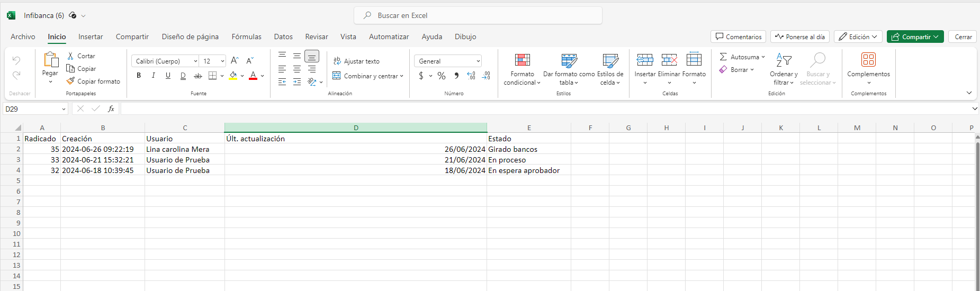Click the Redo arrow icon
The image size is (980, 291).
(16, 76)
